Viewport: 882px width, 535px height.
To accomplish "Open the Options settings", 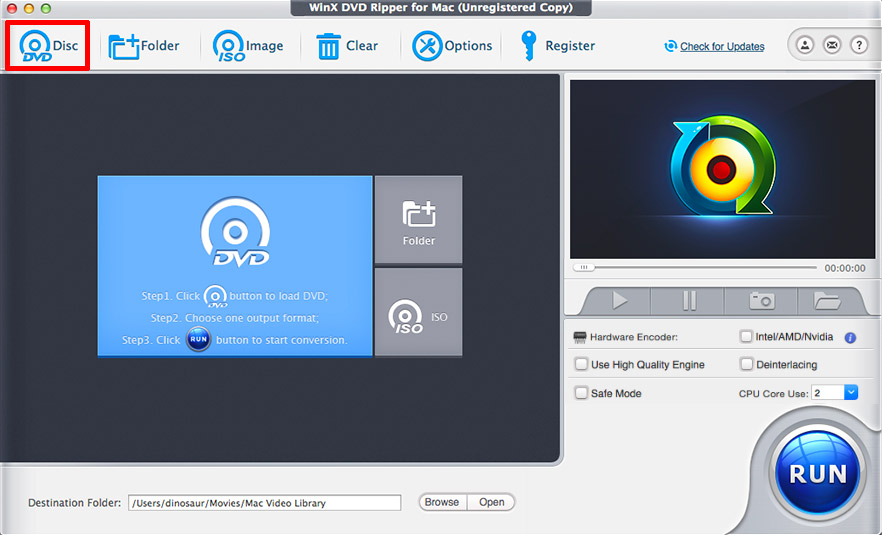I will 452,46.
